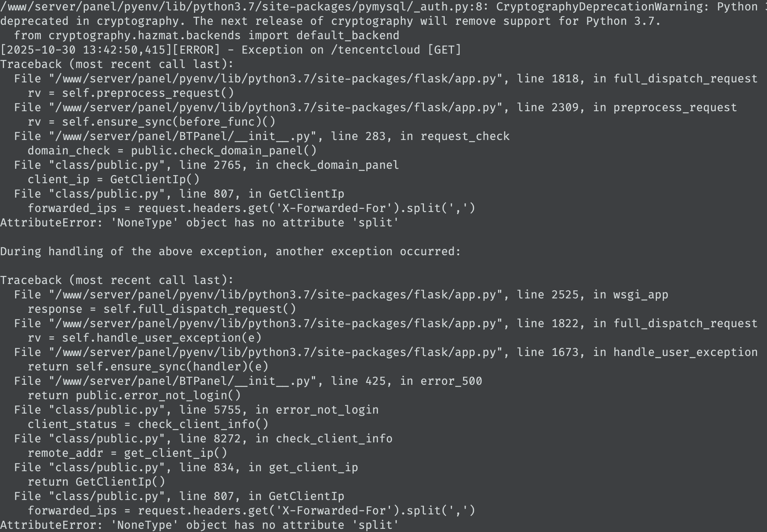Image resolution: width=767 pixels, height=532 pixels.
Task: Click the default_backend import line
Action: coord(207,36)
